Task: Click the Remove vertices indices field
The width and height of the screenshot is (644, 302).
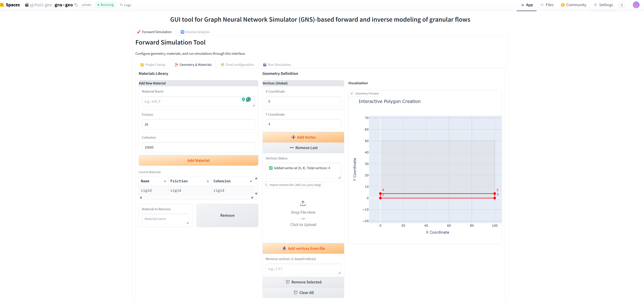Action: coord(303,269)
